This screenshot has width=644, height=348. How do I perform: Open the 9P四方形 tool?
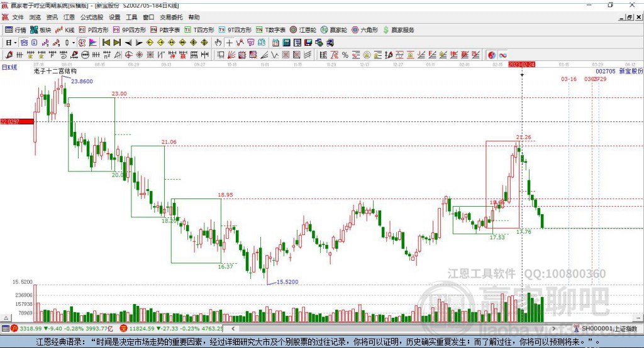pyautogui.click(x=130, y=30)
